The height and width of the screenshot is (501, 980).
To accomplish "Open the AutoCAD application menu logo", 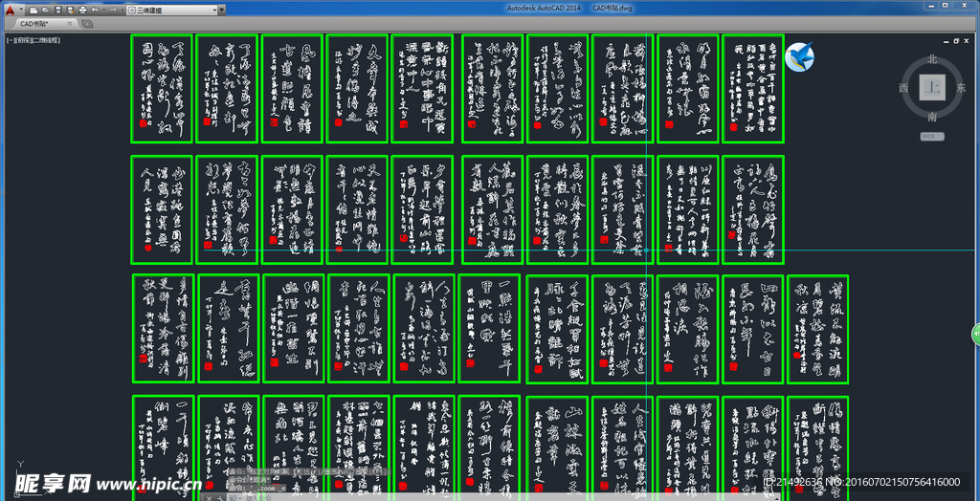I will coord(9,10).
